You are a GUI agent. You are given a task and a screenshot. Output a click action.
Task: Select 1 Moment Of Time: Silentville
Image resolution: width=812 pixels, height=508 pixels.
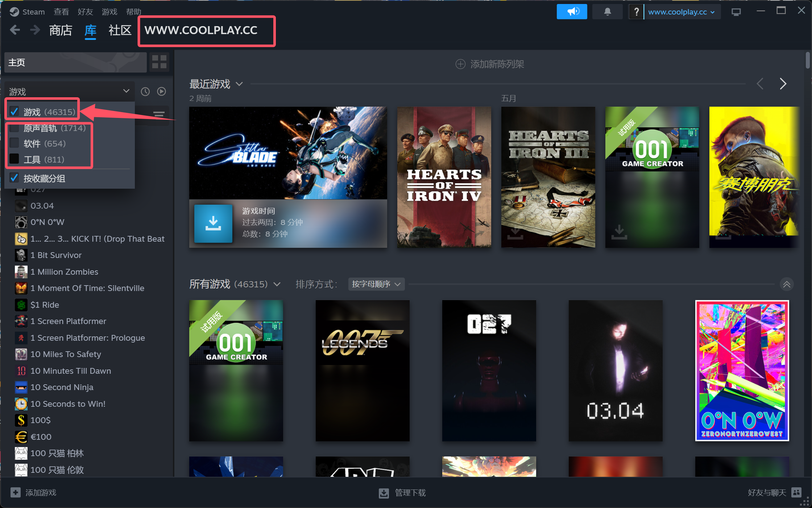87,288
